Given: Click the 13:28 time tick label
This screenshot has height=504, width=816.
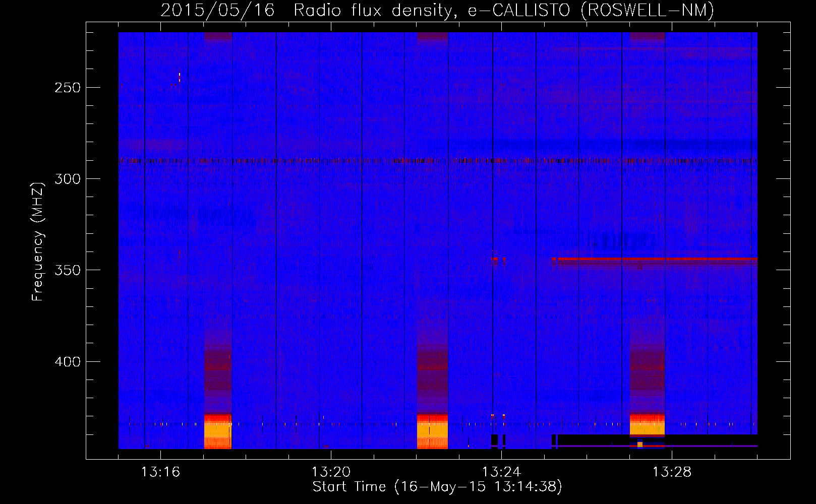Looking at the screenshot, I should (672, 472).
